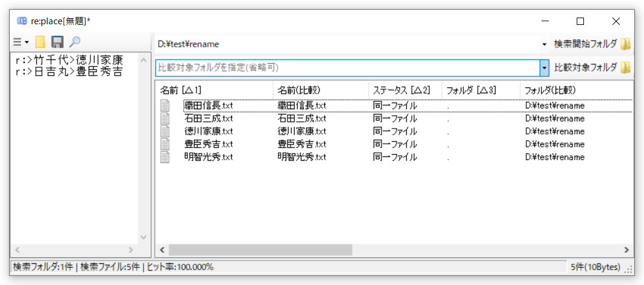Click 豊臣秀吉.txt in the 名前(比較) column
This screenshot has width=644, height=285.
[301, 144]
